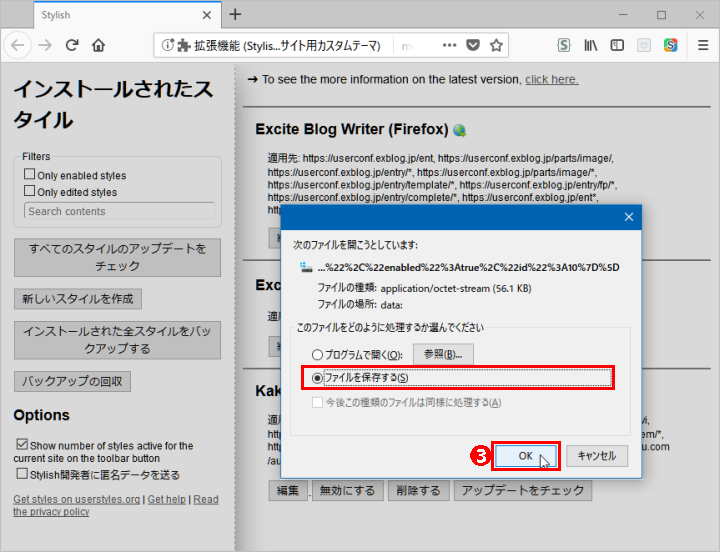The height and width of the screenshot is (552, 720).
Task: Select the open with program radio option
Action: [x=317, y=355]
